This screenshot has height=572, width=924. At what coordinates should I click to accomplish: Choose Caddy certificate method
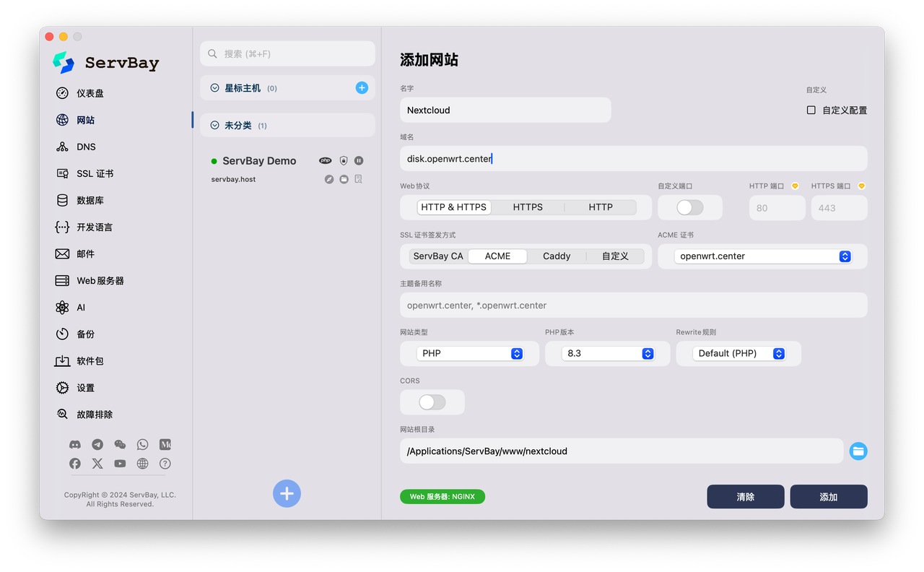click(557, 256)
